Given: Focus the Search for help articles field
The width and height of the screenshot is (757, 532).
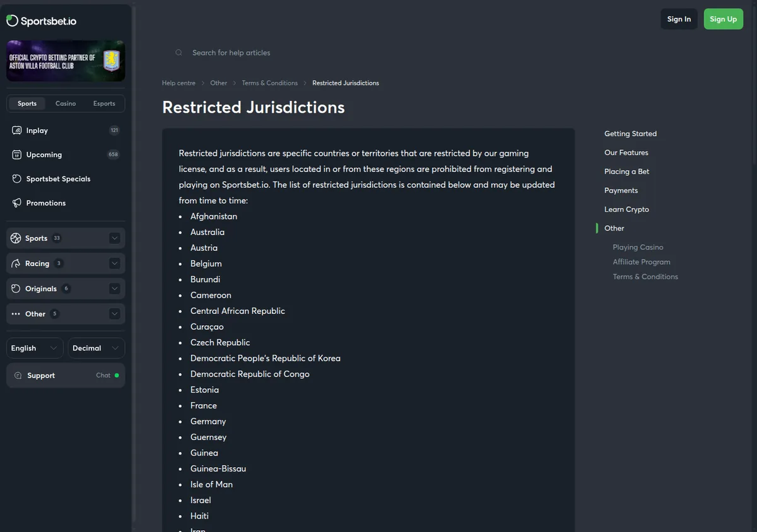Looking at the screenshot, I should coord(368,53).
